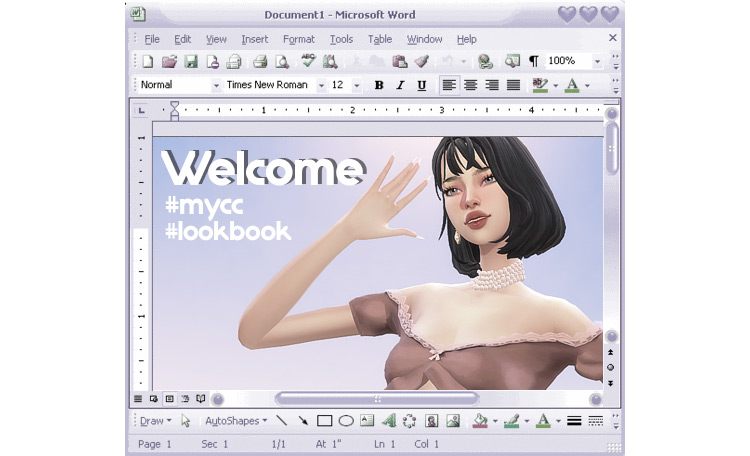The height and width of the screenshot is (456, 750).
Task: Open Print Preview magnifier icon
Action: pos(282,61)
